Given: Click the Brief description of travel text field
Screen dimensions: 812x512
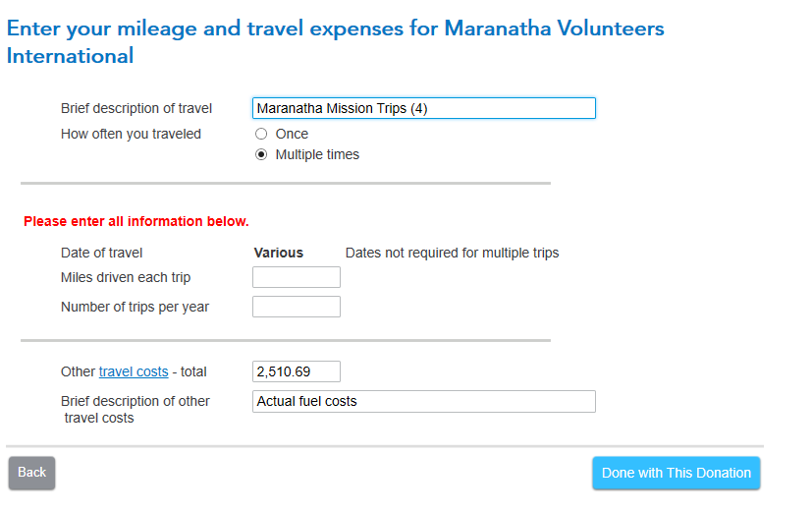Looking at the screenshot, I should tap(423, 108).
